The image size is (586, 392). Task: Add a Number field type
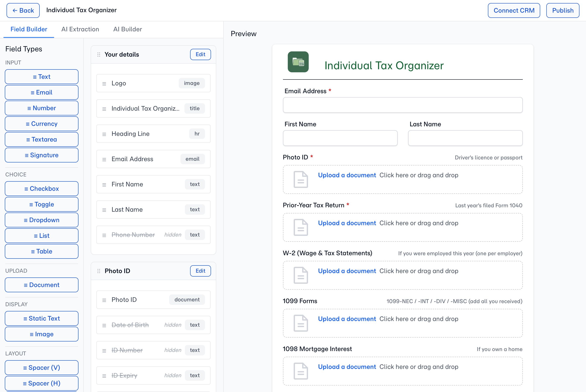(x=42, y=108)
